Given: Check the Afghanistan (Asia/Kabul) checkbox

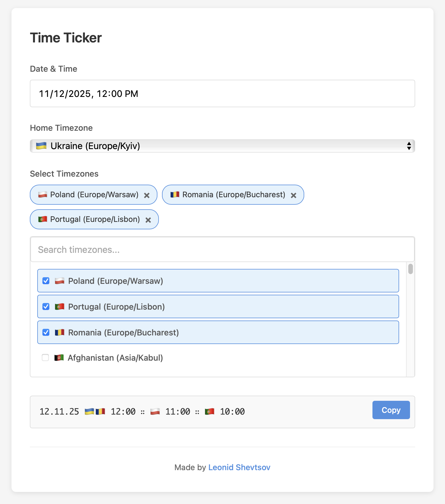Looking at the screenshot, I should pyautogui.click(x=45, y=358).
